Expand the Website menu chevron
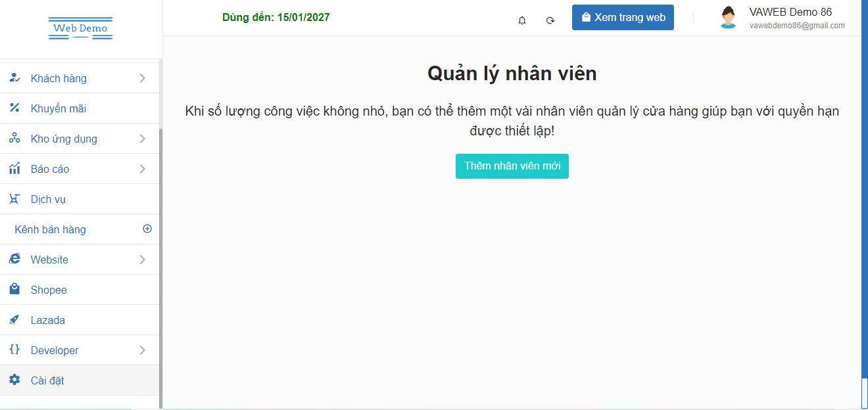This screenshot has width=868, height=410. tap(143, 260)
